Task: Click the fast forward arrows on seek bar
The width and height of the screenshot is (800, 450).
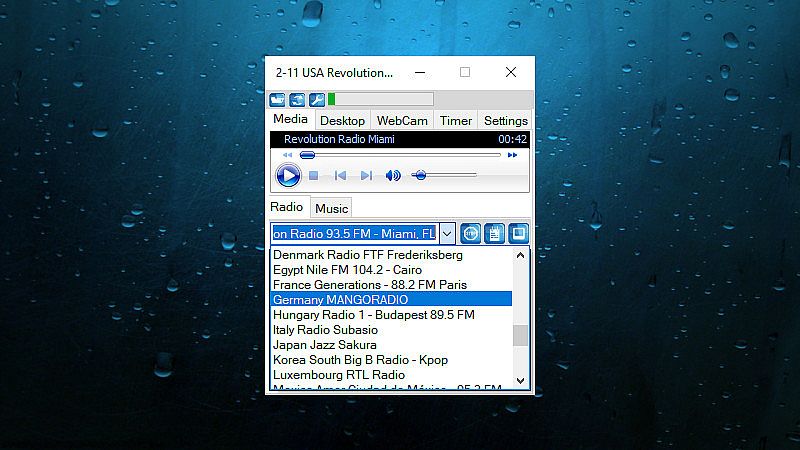Action: coord(513,155)
